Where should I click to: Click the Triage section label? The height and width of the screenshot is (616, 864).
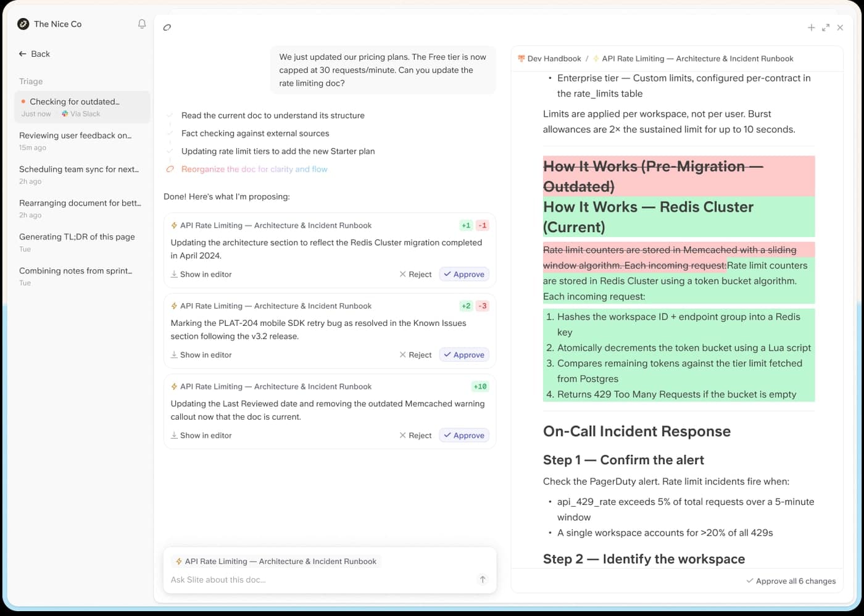click(31, 81)
